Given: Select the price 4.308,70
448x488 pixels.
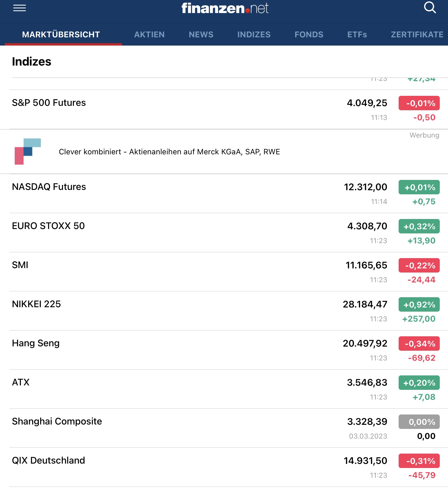Looking at the screenshot, I should click(367, 226).
